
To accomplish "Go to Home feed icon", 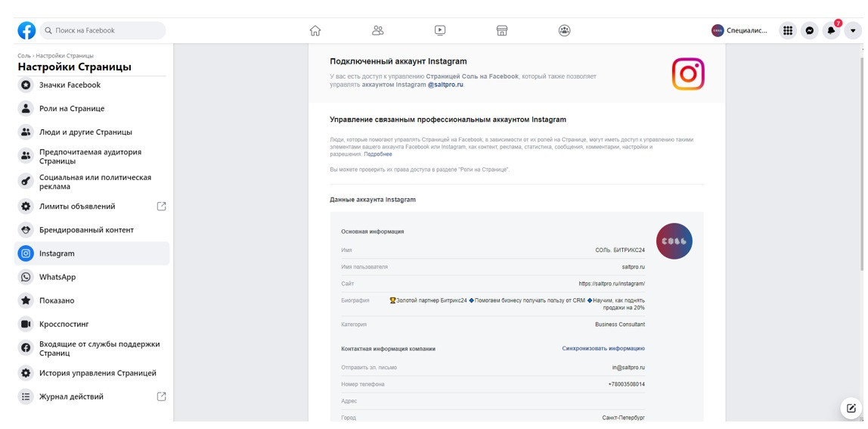I will click(315, 30).
